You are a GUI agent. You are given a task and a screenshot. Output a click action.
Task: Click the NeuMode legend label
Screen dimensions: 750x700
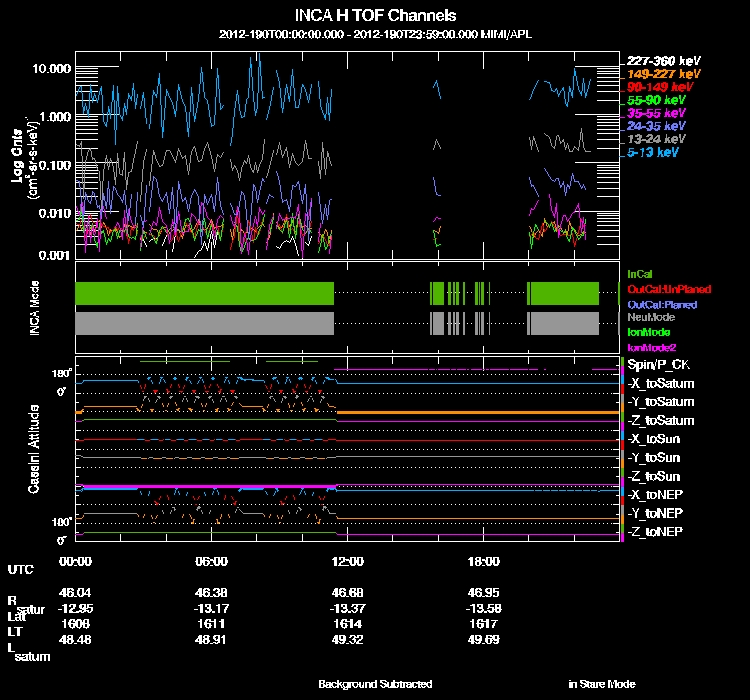[650, 317]
